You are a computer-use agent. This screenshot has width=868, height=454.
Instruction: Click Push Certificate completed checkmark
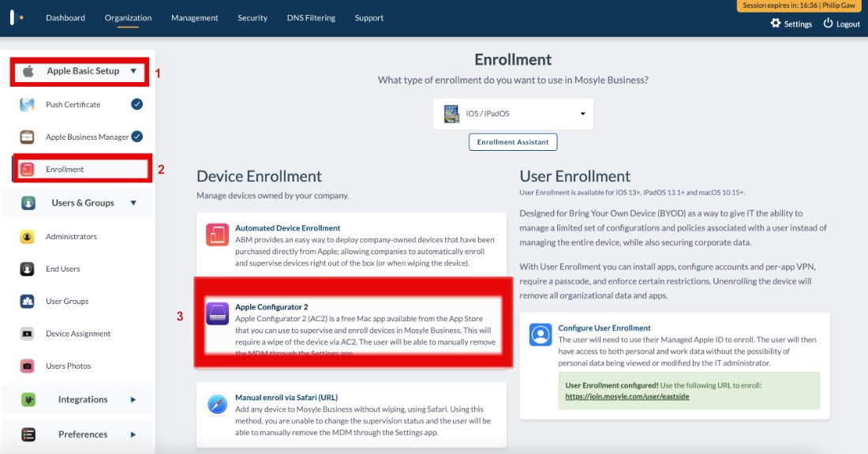pos(137,104)
